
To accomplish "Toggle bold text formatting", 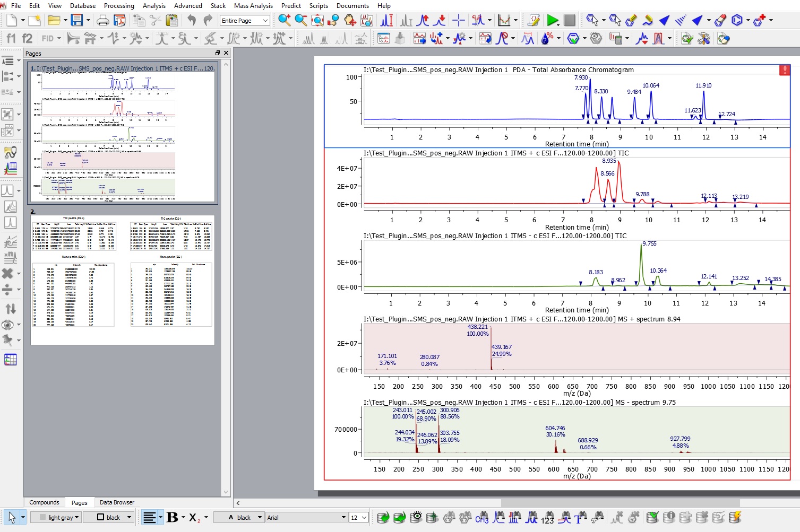I will [x=172, y=517].
